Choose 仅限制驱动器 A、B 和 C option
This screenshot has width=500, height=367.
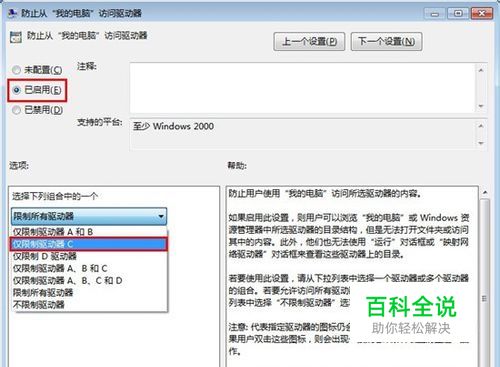89,268
